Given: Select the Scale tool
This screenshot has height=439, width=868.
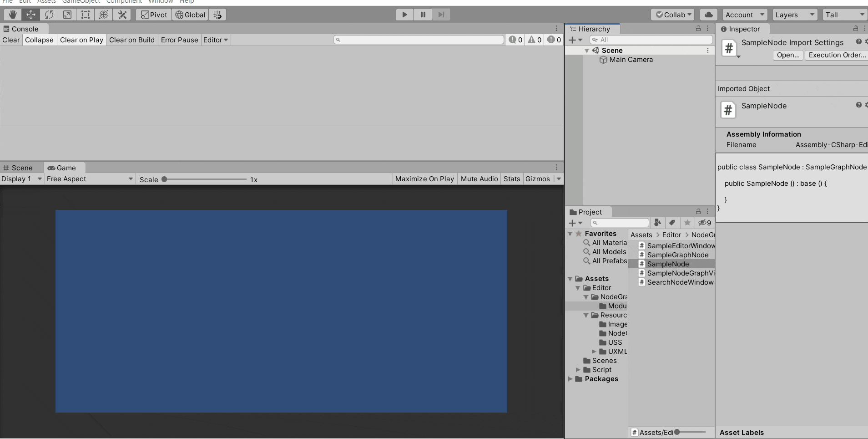Looking at the screenshot, I should coord(67,15).
